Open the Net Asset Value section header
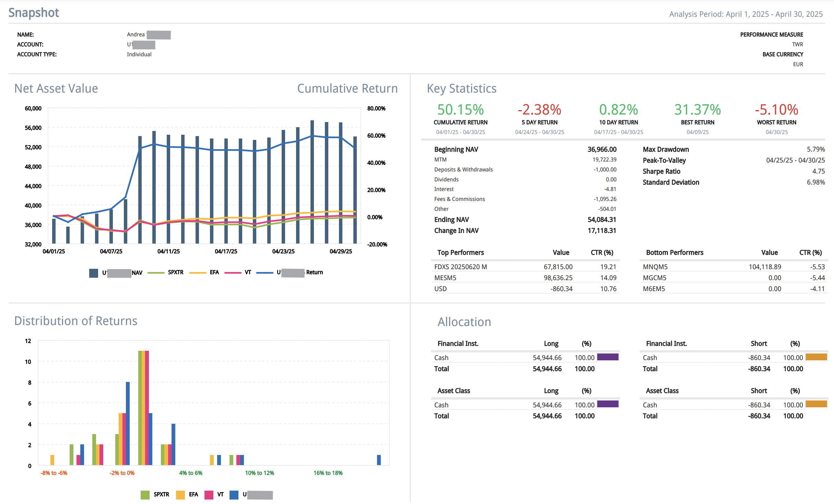The height and width of the screenshot is (504, 834). (56, 88)
